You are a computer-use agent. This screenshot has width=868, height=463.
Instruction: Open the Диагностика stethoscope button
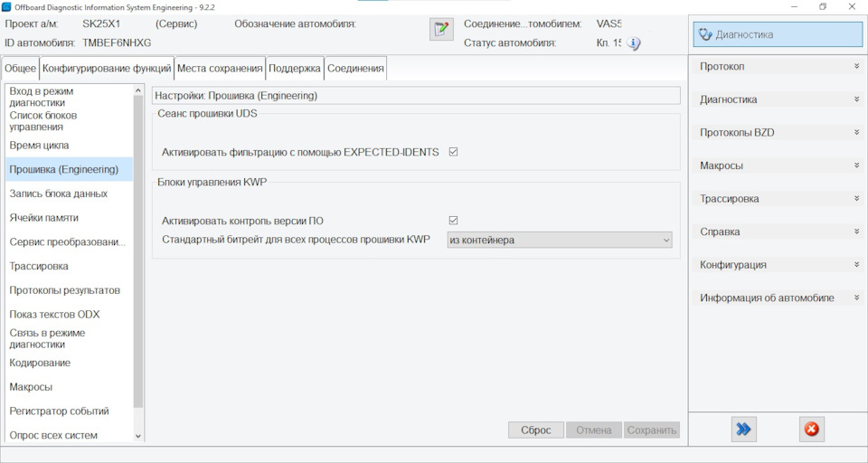[778, 34]
